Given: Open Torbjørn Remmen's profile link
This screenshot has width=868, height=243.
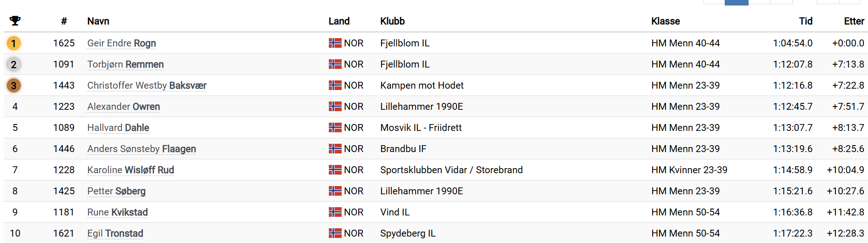Looking at the screenshot, I should click(x=125, y=64).
